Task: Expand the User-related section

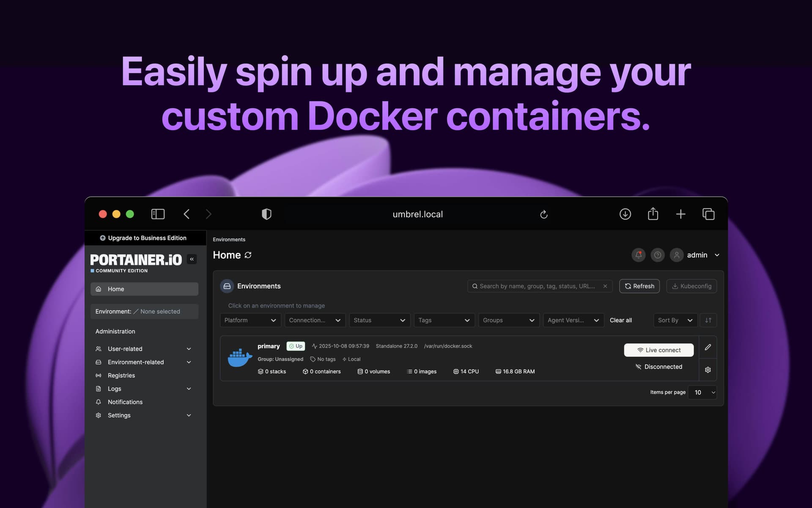Action: (144, 348)
